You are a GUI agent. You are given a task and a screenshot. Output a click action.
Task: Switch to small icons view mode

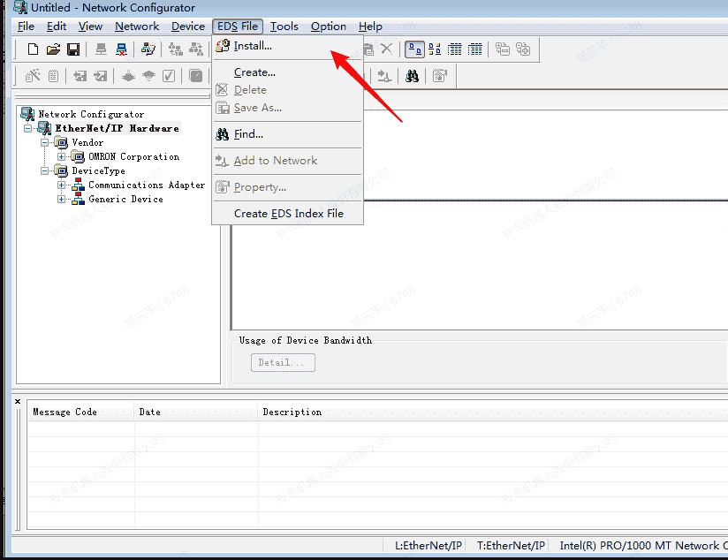[435, 49]
